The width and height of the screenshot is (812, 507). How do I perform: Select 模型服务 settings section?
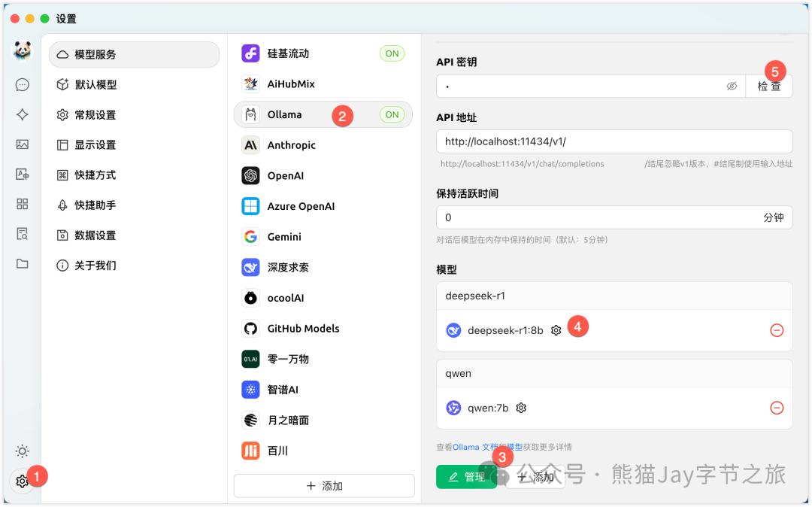pyautogui.click(x=134, y=54)
